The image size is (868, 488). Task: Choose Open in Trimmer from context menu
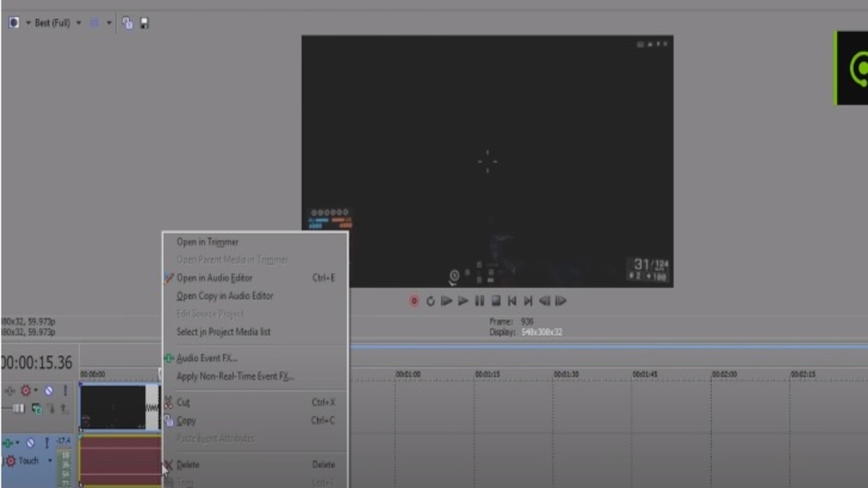255,242
